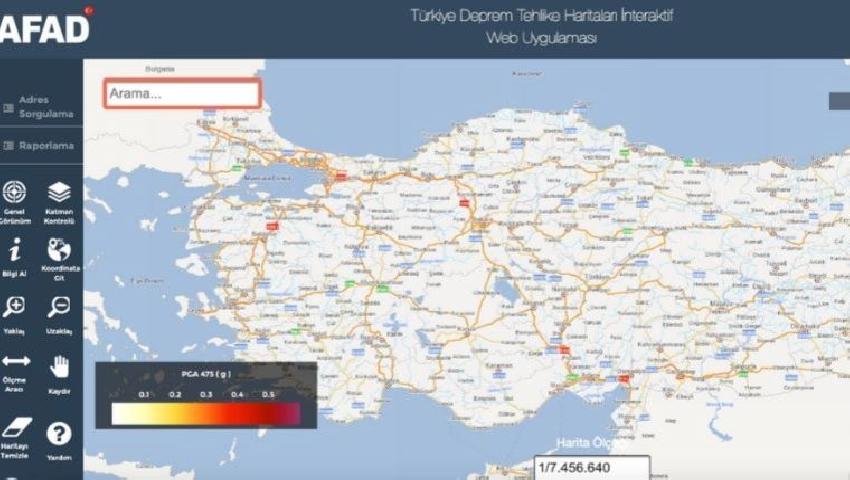Open the Raporlama menu item
The height and width of the screenshot is (480, 850).
pos(40,146)
